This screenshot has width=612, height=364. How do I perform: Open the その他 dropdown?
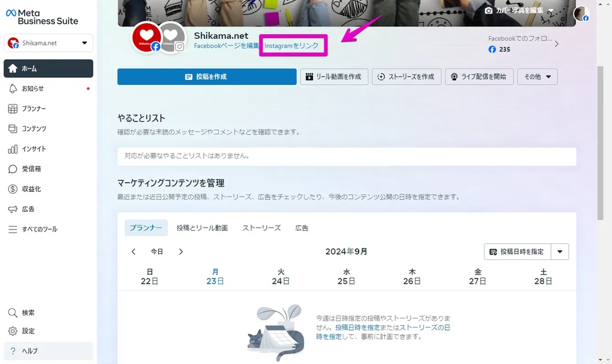tap(537, 77)
